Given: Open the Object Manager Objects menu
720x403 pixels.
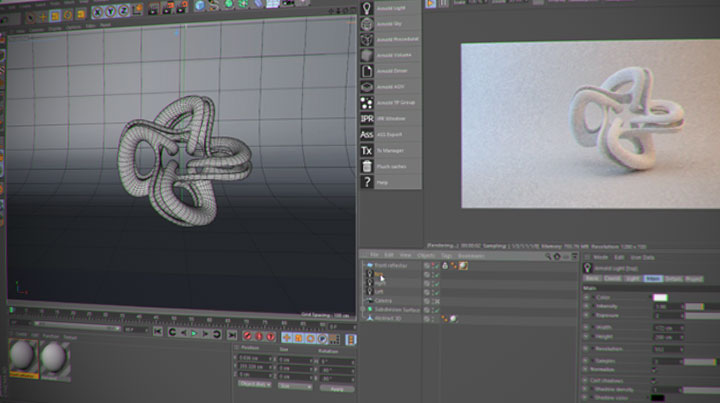Looking at the screenshot, I should coord(426,256).
